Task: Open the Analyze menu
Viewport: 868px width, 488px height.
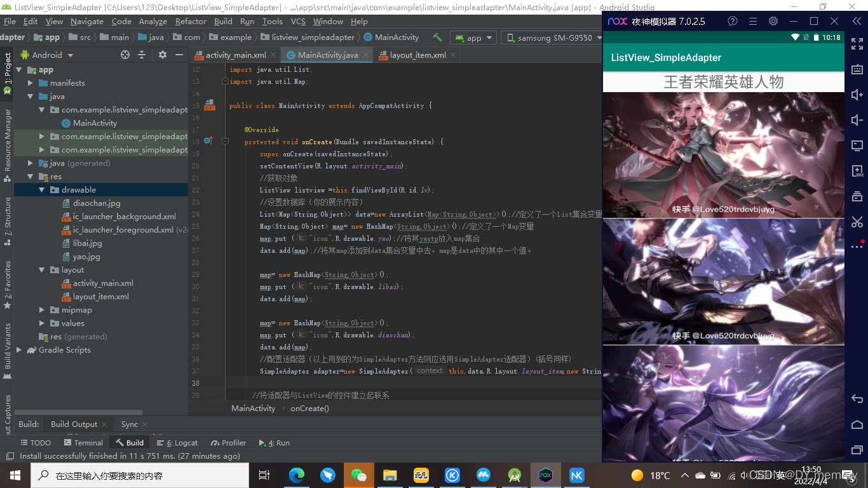Action: pyautogui.click(x=153, y=21)
